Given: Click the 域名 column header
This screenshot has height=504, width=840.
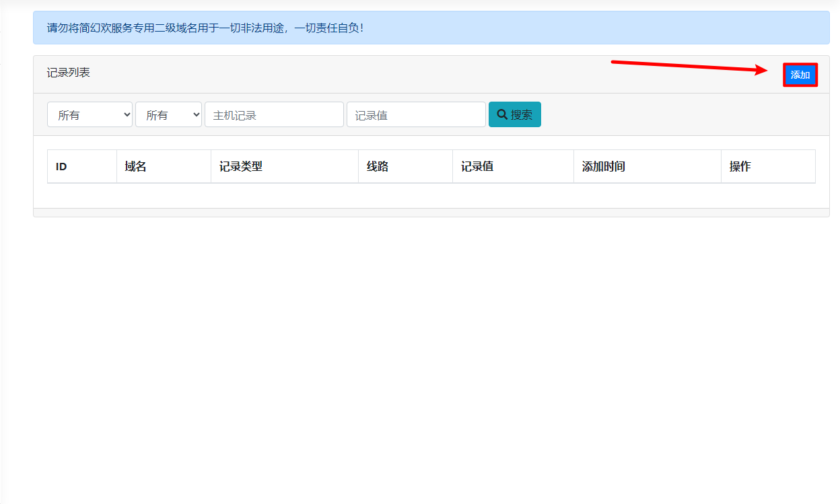Looking at the screenshot, I should [x=136, y=167].
